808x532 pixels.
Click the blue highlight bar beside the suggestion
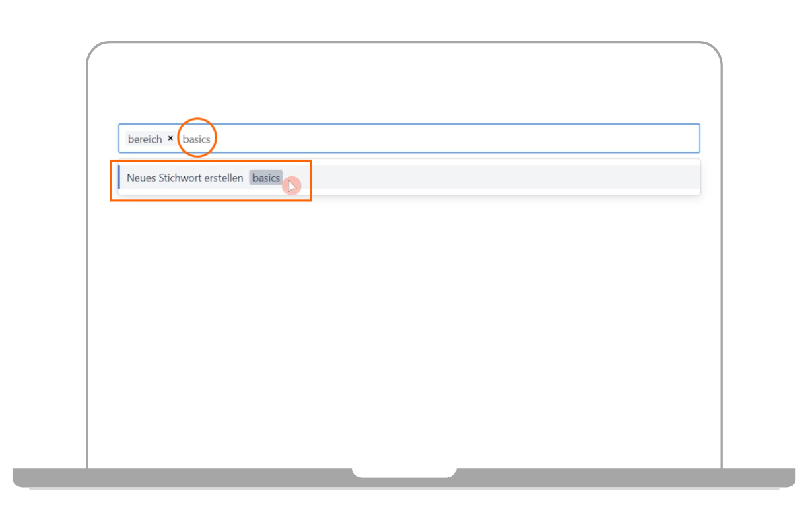pos(119,178)
